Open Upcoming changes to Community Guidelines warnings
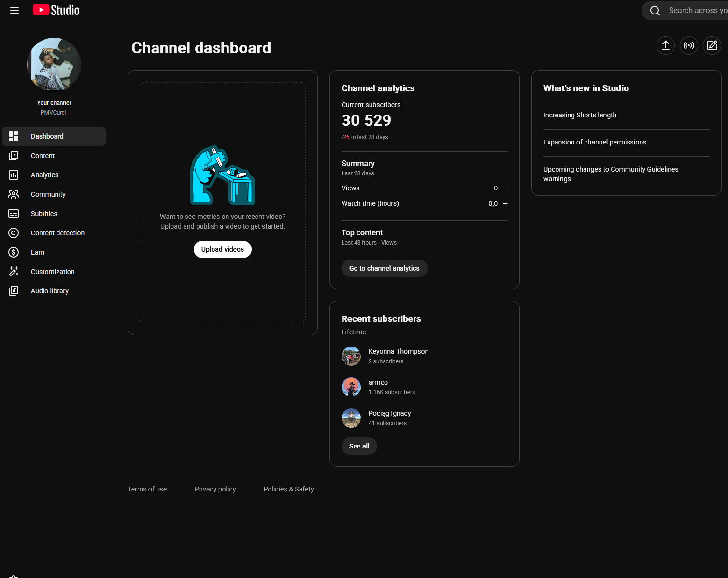 pos(611,174)
